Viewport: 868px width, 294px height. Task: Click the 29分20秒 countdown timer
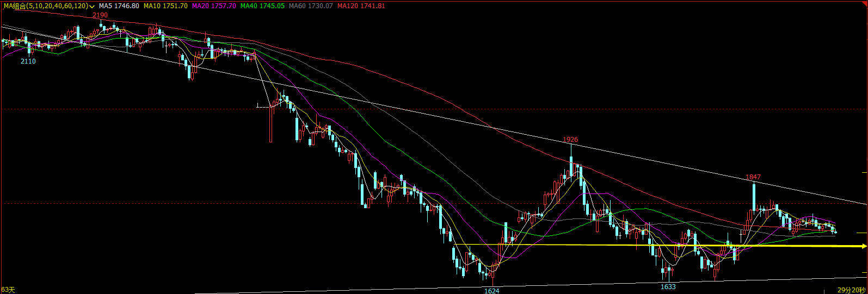tap(851, 290)
